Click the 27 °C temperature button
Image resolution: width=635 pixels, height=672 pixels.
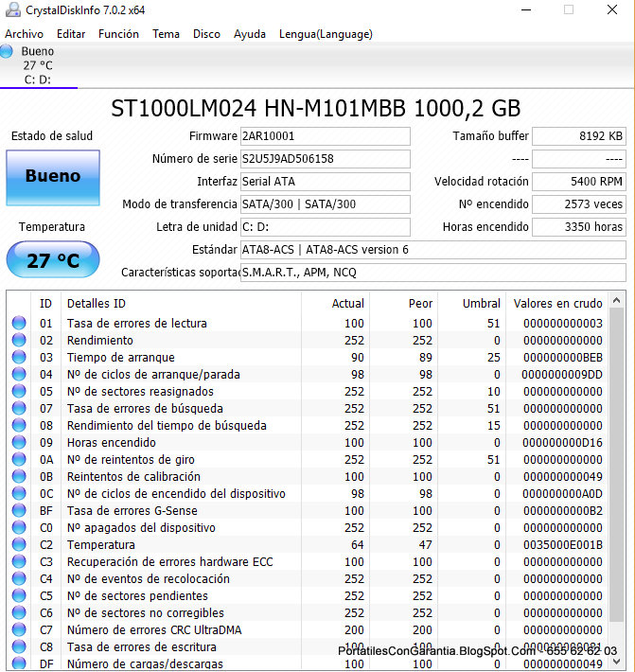(x=53, y=259)
